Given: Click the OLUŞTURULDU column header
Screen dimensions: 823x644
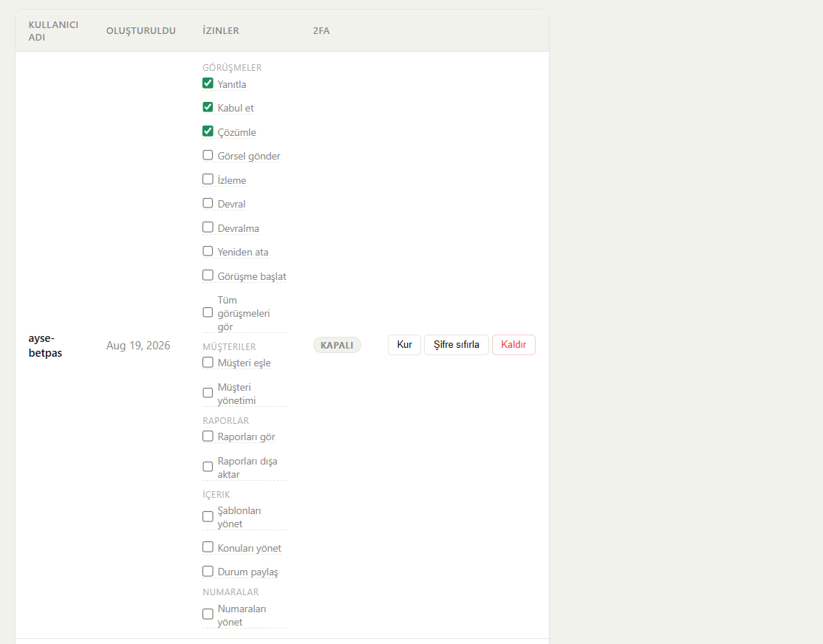Looking at the screenshot, I should [141, 31].
